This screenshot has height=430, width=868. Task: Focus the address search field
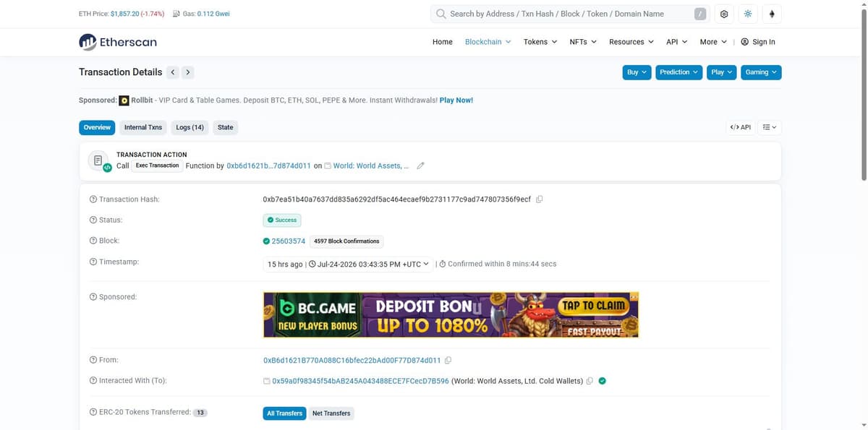coord(569,14)
